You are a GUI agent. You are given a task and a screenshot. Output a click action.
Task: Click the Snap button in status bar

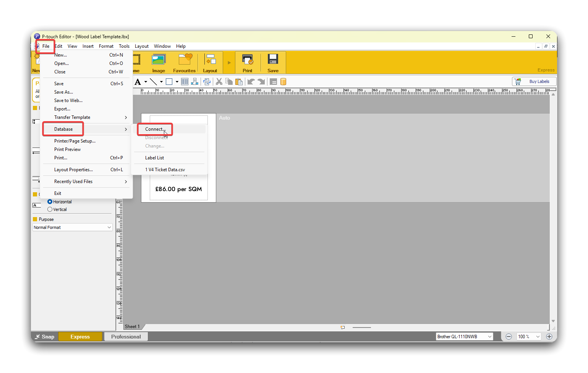[44, 337]
